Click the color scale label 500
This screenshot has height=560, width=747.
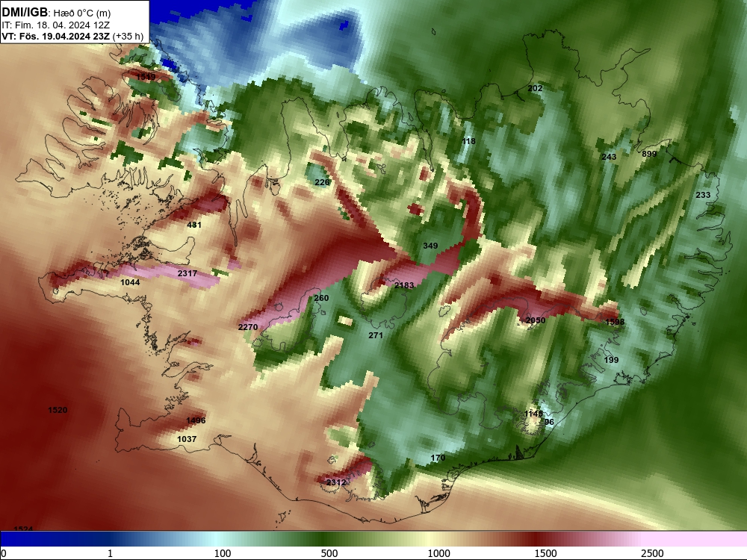click(329, 553)
